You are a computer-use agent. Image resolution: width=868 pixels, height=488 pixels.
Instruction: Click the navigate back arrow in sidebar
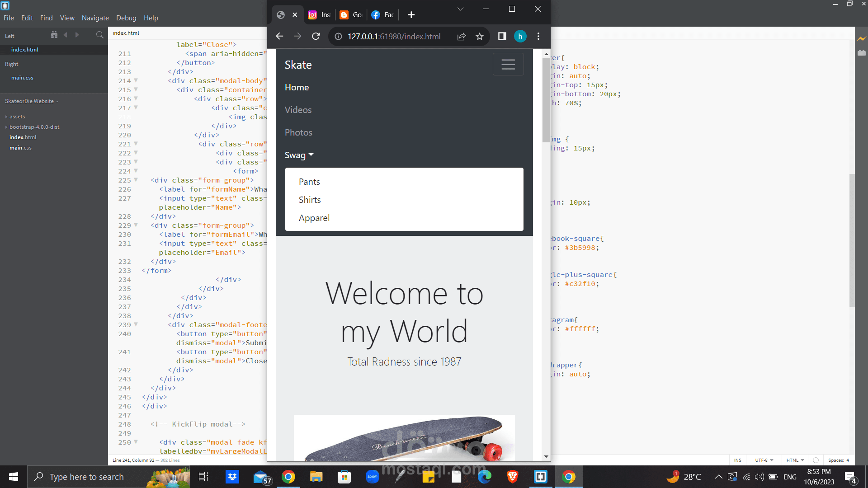click(66, 35)
